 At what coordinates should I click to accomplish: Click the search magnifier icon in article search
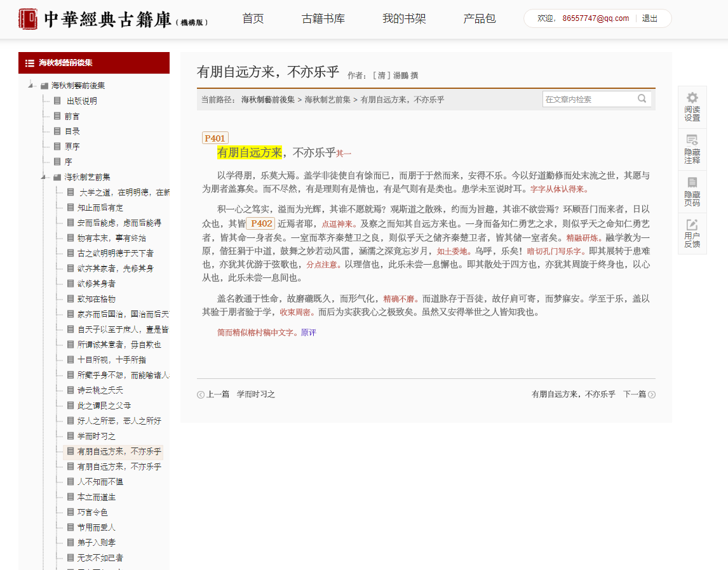pos(642,99)
